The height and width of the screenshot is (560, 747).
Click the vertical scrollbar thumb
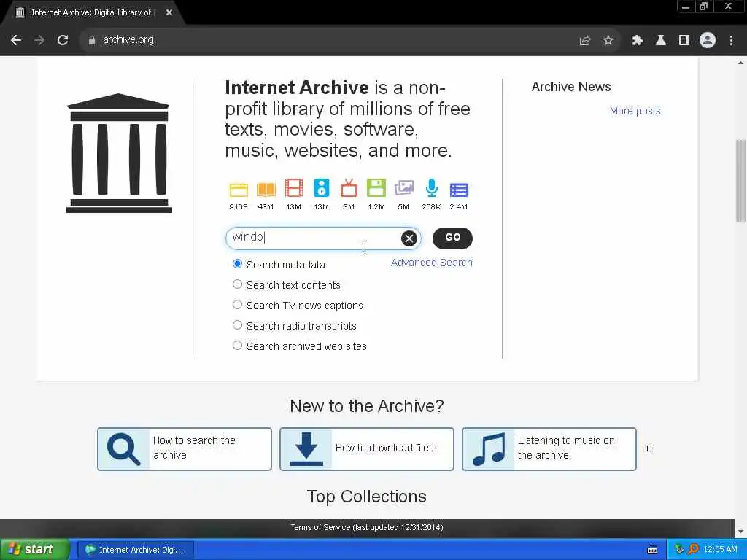pos(740,181)
